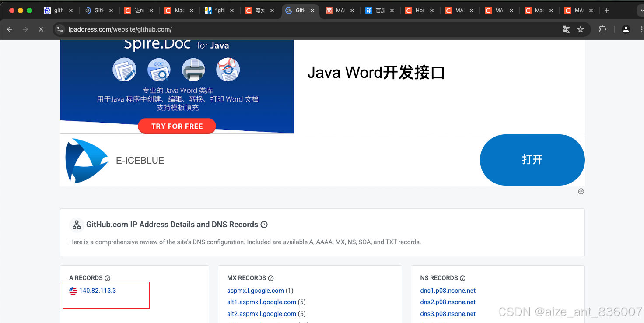
Task: Close the "写文" tab
Action: [x=272, y=11]
